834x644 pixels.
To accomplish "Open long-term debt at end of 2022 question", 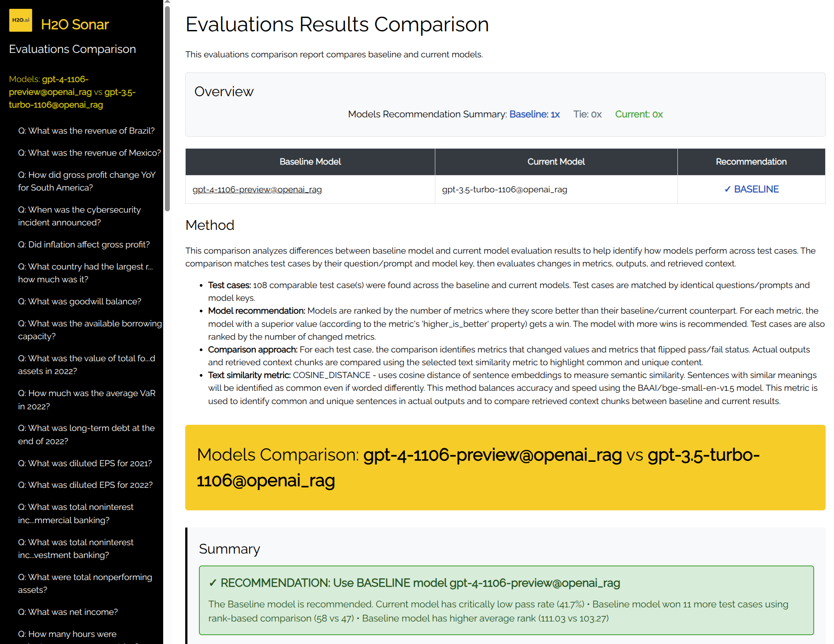I will [86, 434].
